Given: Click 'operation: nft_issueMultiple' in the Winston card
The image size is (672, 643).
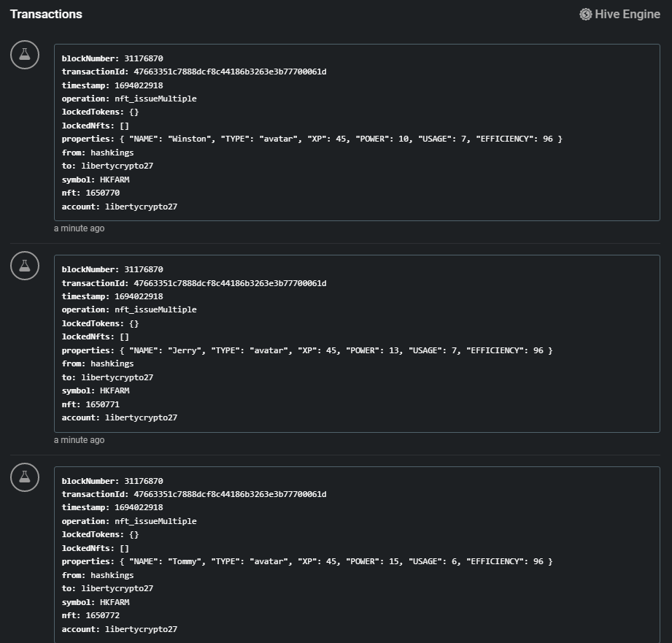Looking at the screenshot, I should pyautogui.click(x=129, y=99).
